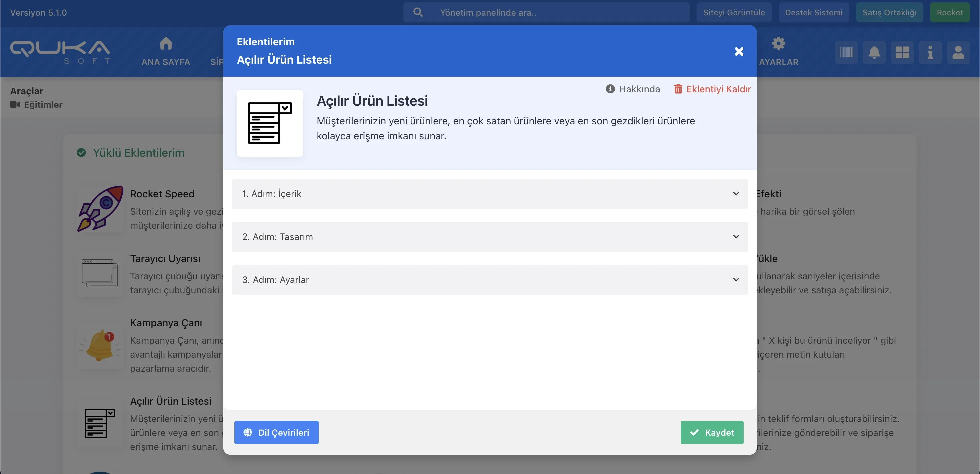980x474 pixels.
Task: Open notifications bell icon
Action: click(874, 52)
